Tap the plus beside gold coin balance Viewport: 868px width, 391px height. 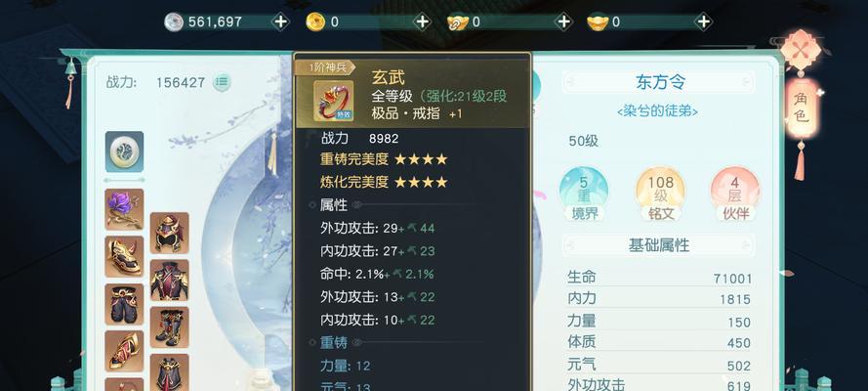click(423, 22)
